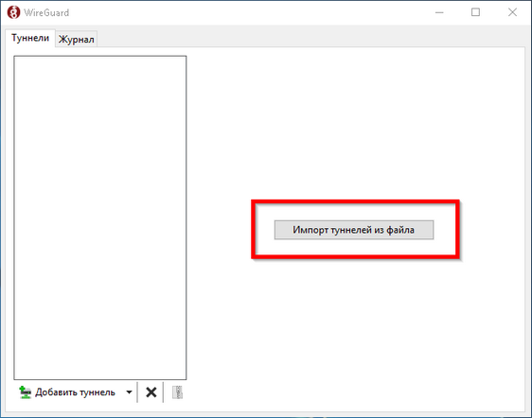Image resolution: width=532 pixels, height=418 pixels.
Task: Focus the empty tunnels list box
Action: tap(100, 218)
